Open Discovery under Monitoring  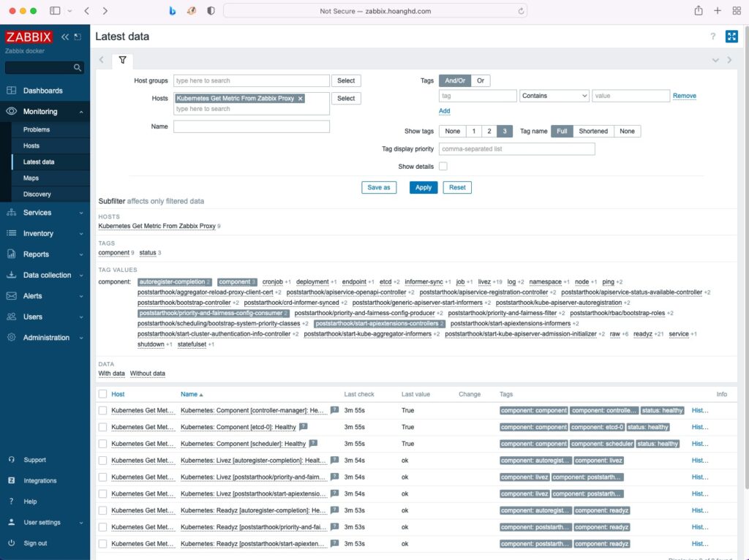pos(37,194)
